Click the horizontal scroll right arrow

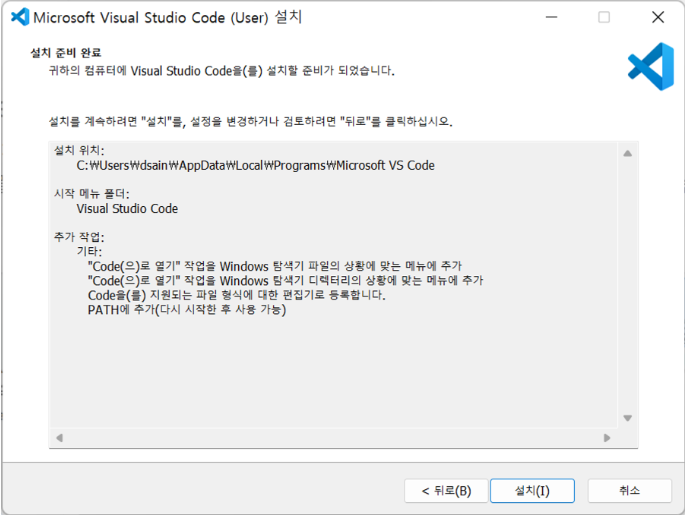tap(607, 438)
